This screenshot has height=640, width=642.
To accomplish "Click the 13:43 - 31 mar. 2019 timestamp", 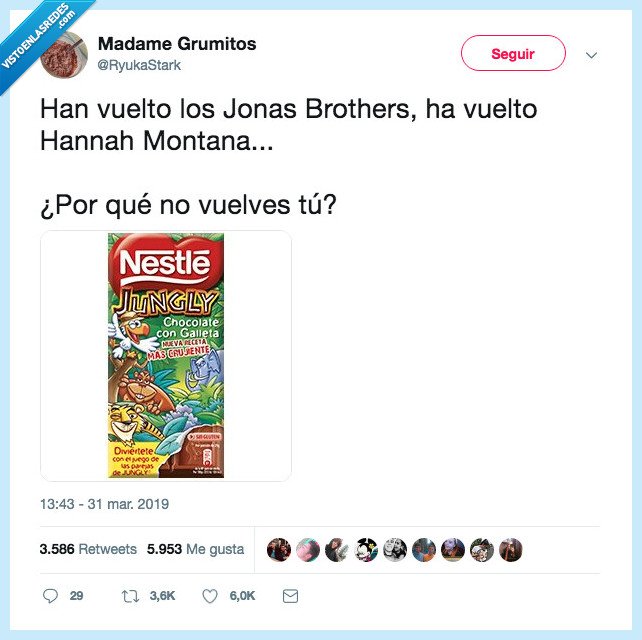I will 104,504.
